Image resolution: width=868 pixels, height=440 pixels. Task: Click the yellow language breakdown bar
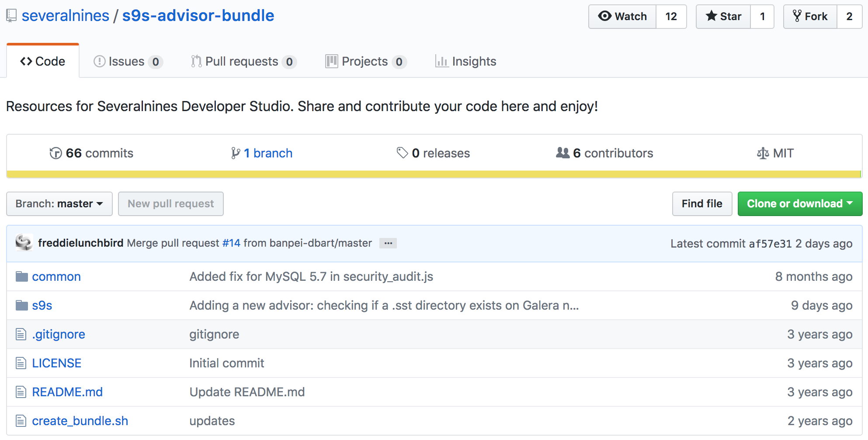[434, 174]
